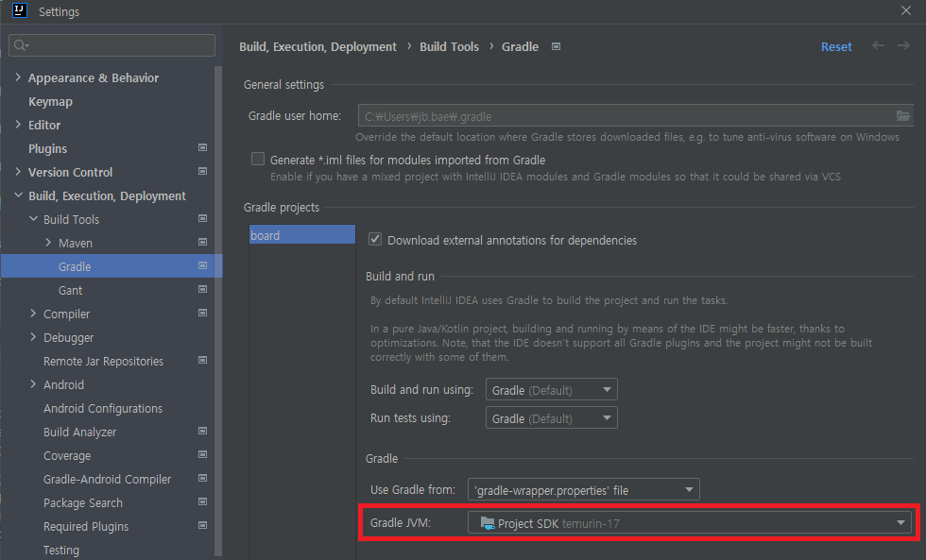
Task: Select Build Analyzer settings page
Action: (79, 432)
